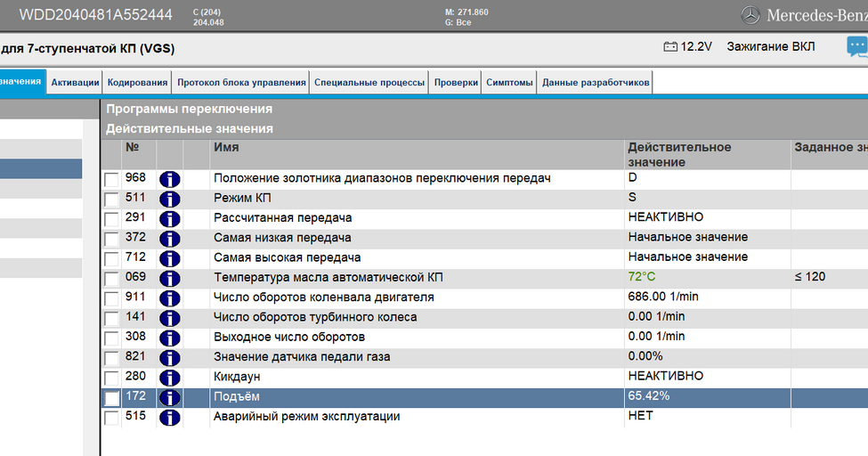Open Данные разработчиков tab
Image resolution: width=868 pixels, height=456 pixels.
[x=596, y=83]
